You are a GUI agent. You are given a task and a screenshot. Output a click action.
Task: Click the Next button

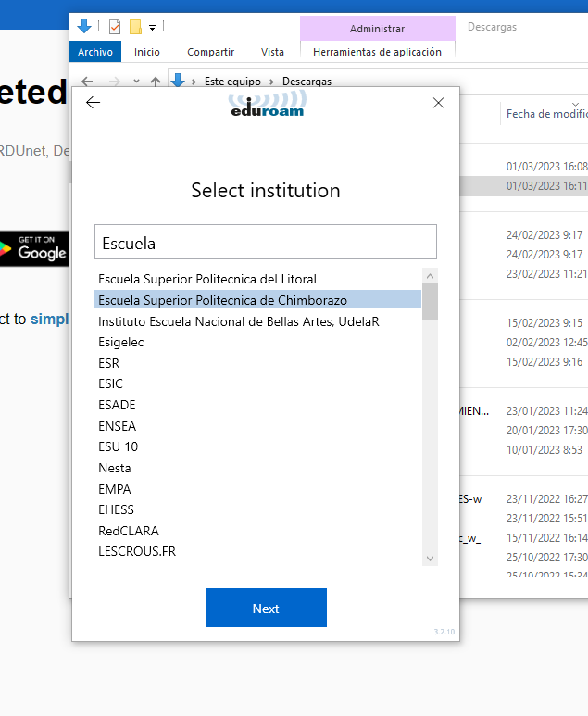click(266, 608)
